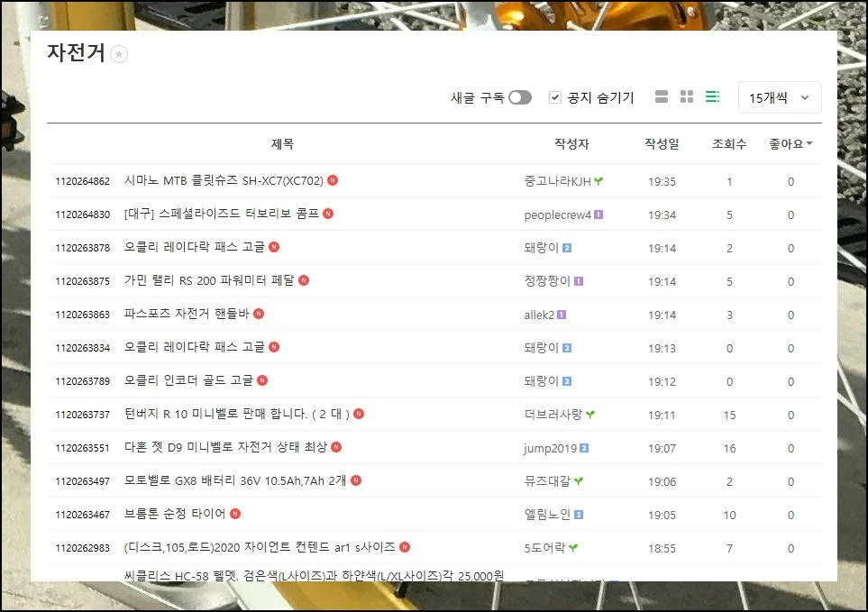
Task: Expand the 좋아요 sort dropdown arrow
Action: click(809, 144)
